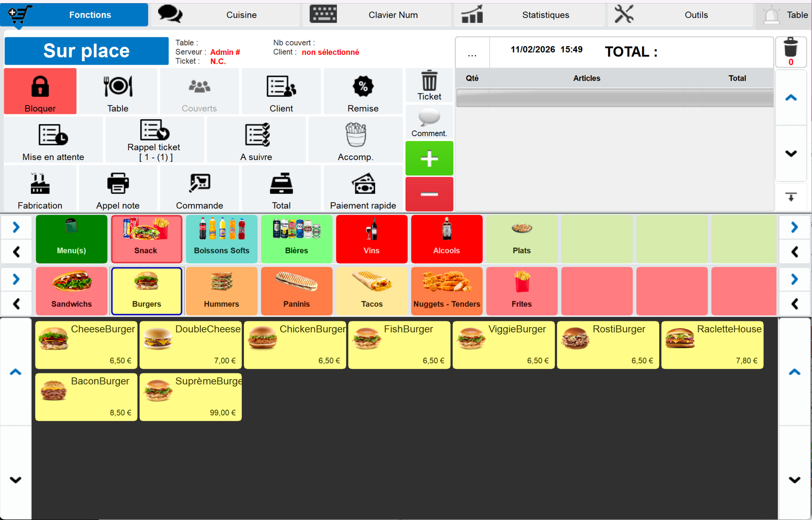
Task: Increase quantity with green plus button
Action: click(429, 158)
